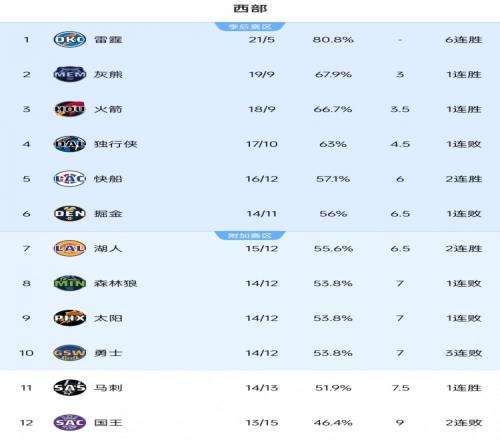Open the 独行侠 team name link
500x440 pixels.
[115, 144]
